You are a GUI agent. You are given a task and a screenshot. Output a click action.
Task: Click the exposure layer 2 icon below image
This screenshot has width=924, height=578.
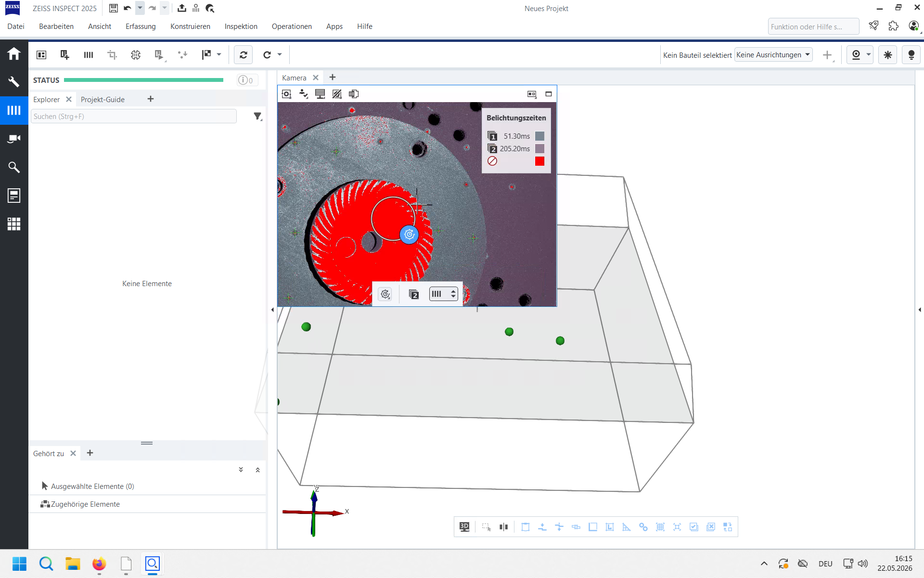coord(413,294)
